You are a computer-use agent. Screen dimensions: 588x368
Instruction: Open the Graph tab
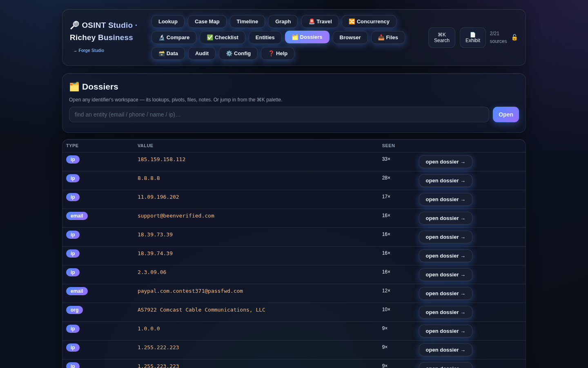coord(283,22)
